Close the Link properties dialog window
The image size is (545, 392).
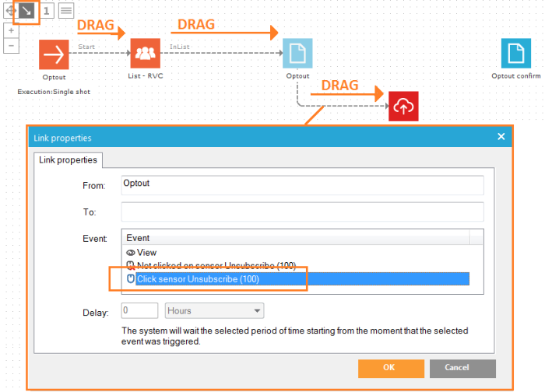501,138
